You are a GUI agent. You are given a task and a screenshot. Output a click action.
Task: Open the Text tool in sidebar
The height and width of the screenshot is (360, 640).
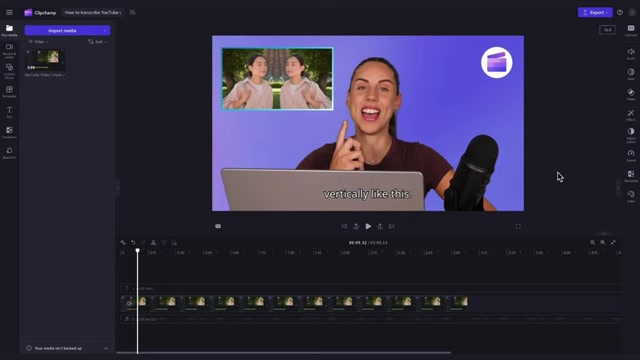click(9, 112)
